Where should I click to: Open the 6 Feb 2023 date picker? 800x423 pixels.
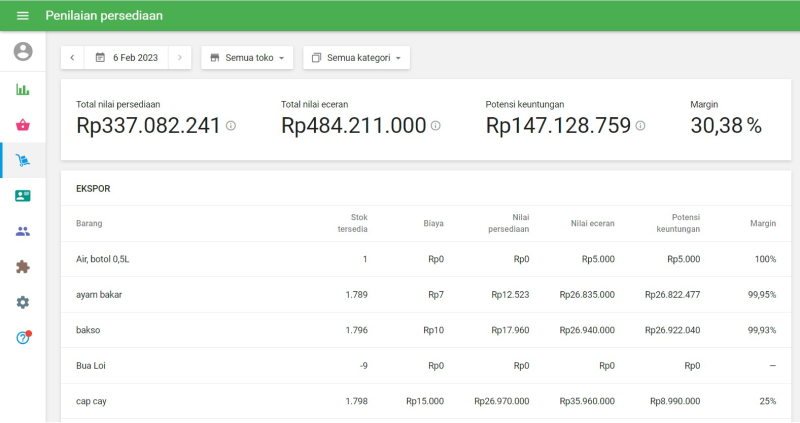(x=126, y=58)
